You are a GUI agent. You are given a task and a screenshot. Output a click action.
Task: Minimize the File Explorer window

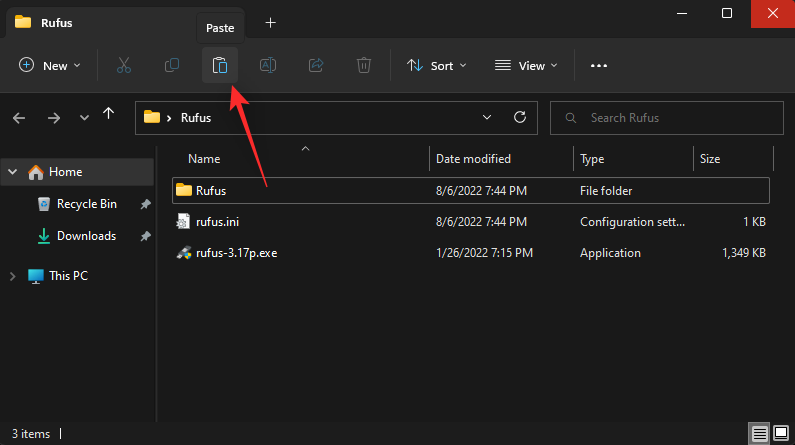[682, 13]
